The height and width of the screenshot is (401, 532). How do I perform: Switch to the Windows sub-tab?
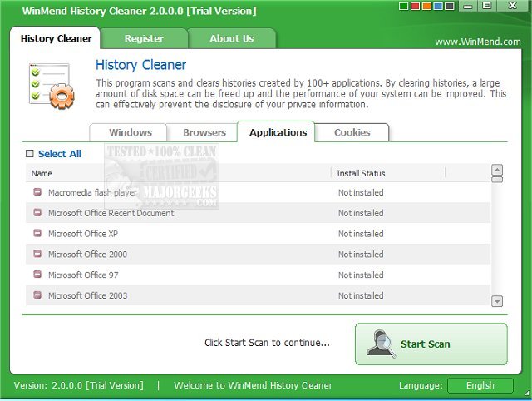131,132
